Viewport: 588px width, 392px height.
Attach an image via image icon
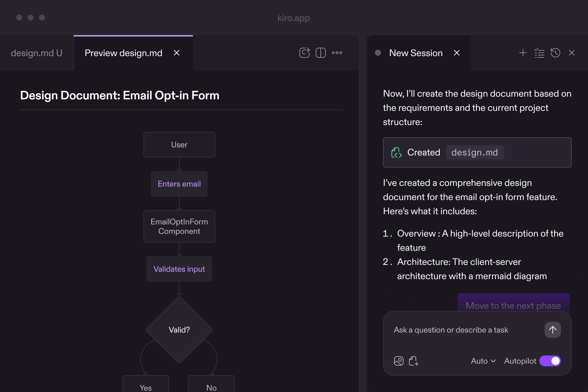399,361
